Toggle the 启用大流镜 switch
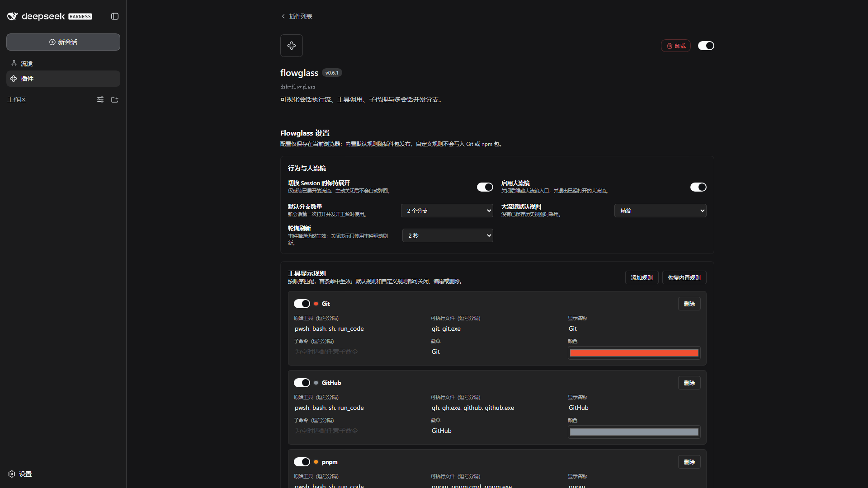The height and width of the screenshot is (488, 868). [x=698, y=187]
